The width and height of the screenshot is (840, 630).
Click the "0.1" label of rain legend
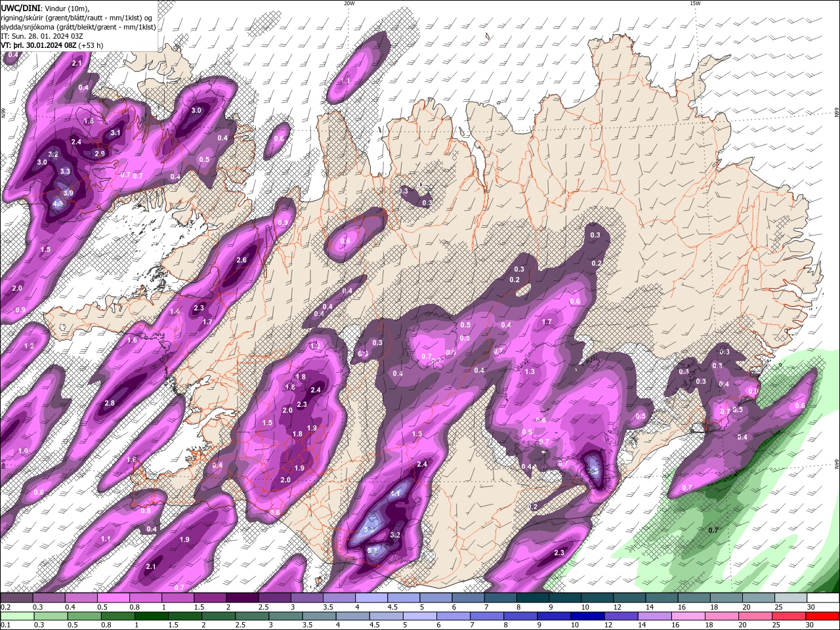tap(6, 625)
